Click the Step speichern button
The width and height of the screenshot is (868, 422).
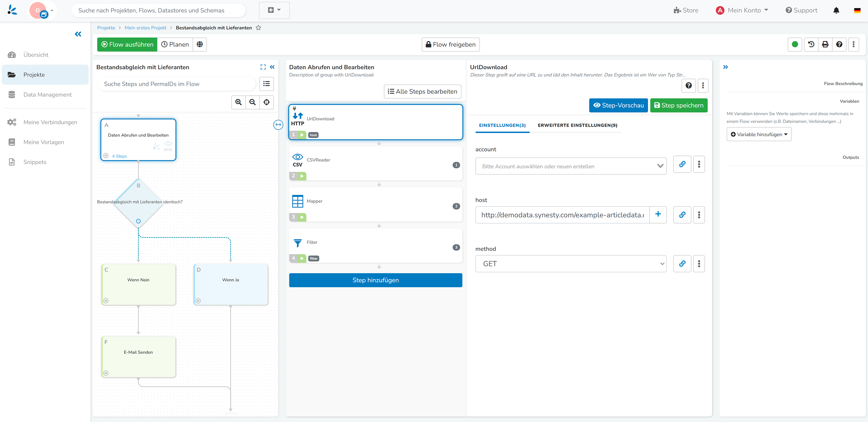click(x=679, y=105)
